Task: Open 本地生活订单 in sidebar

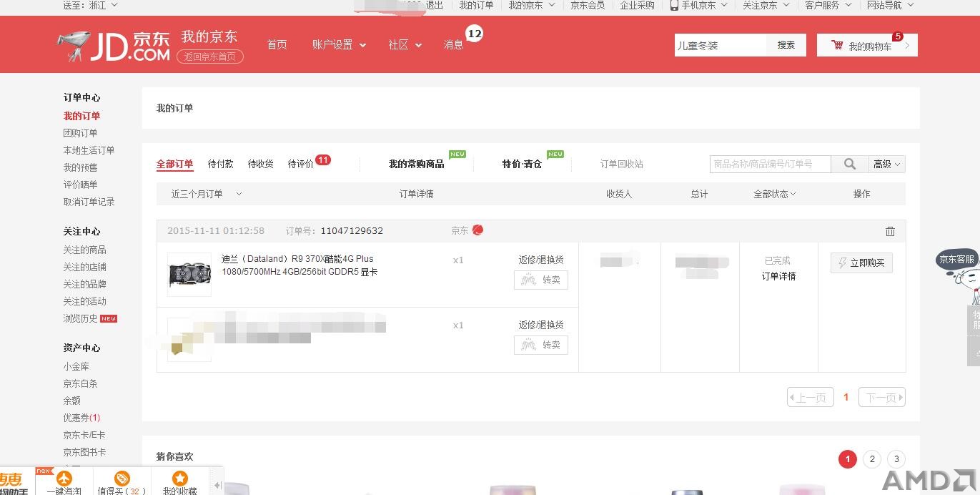Action: coord(89,150)
